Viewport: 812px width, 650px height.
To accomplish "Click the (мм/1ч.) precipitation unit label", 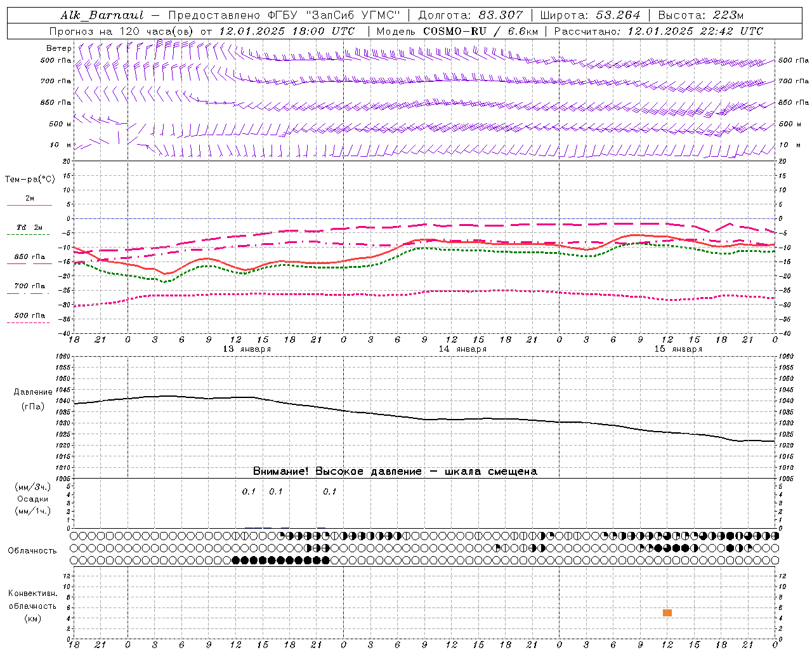I will (x=33, y=511).
